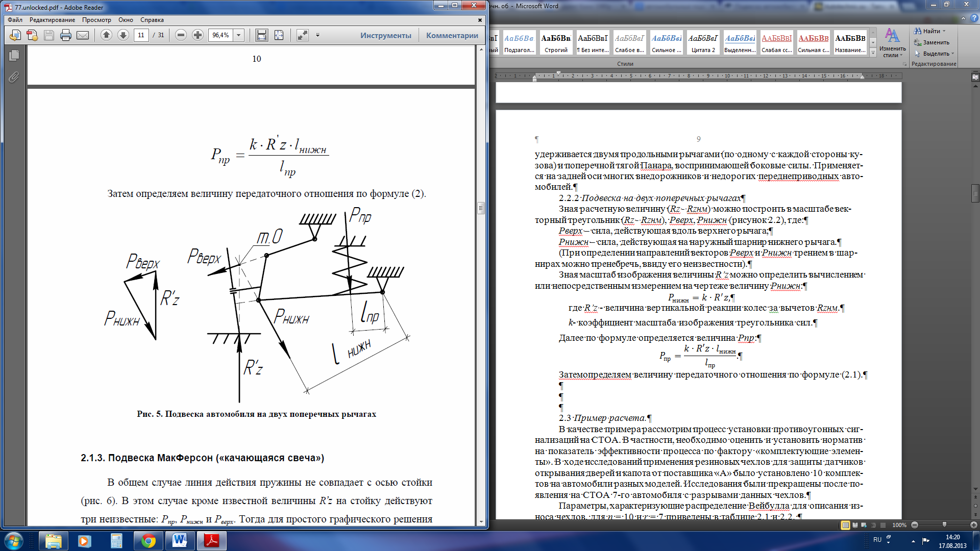Click the grayed save icon in Adobe Reader
The image size is (980, 551).
coord(49,35)
